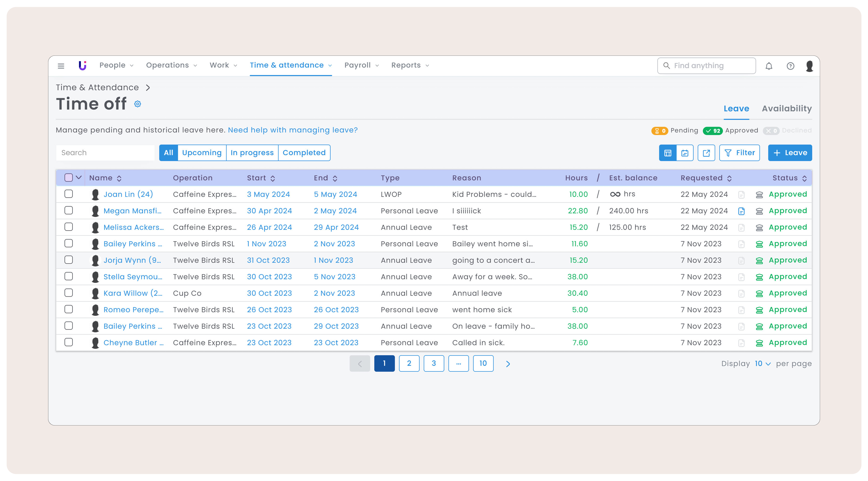Switch to calendar view icon
Viewport: 868px width, 481px height.
point(685,153)
